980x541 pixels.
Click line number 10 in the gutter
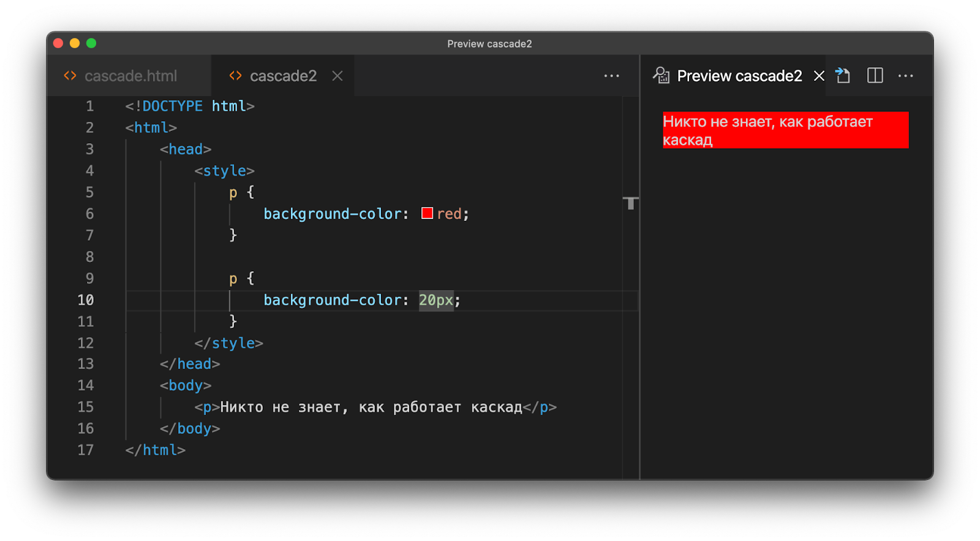[x=86, y=300]
